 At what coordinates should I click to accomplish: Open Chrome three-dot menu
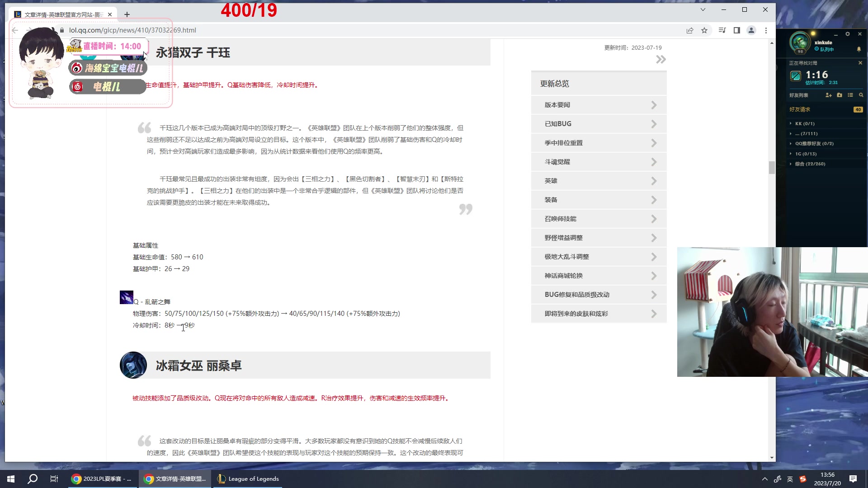(x=766, y=30)
